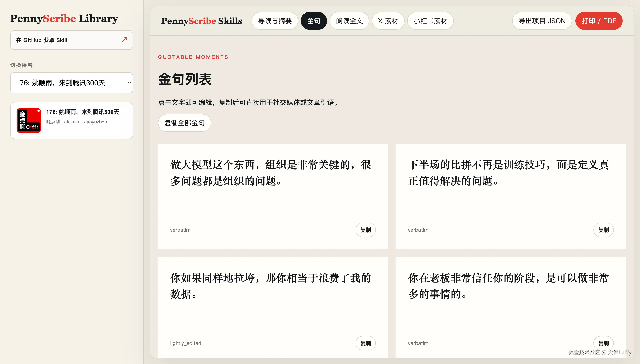This screenshot has height=364, width=640.
Task: Click 复制全部金句 button
Action: pos(185,123)
